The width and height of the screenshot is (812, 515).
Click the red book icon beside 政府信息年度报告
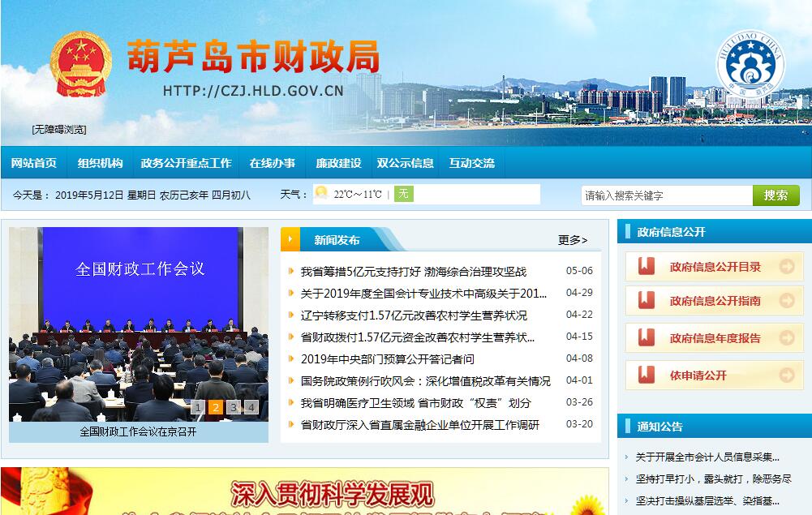647,338
